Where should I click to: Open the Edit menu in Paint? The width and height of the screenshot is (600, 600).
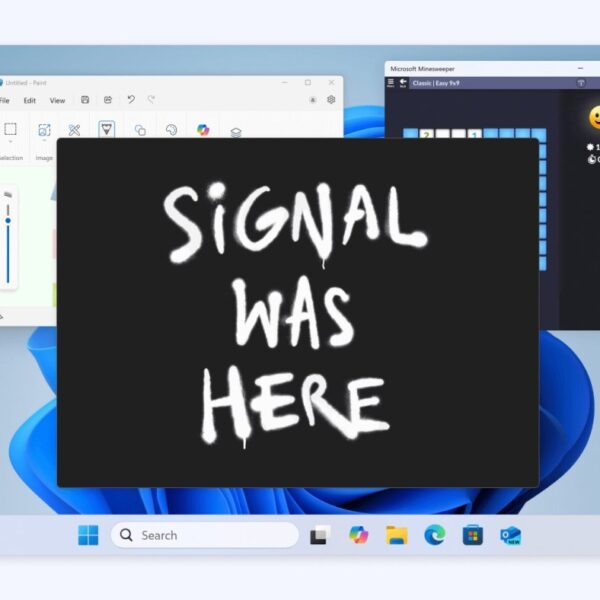click(x=29, y=101)
